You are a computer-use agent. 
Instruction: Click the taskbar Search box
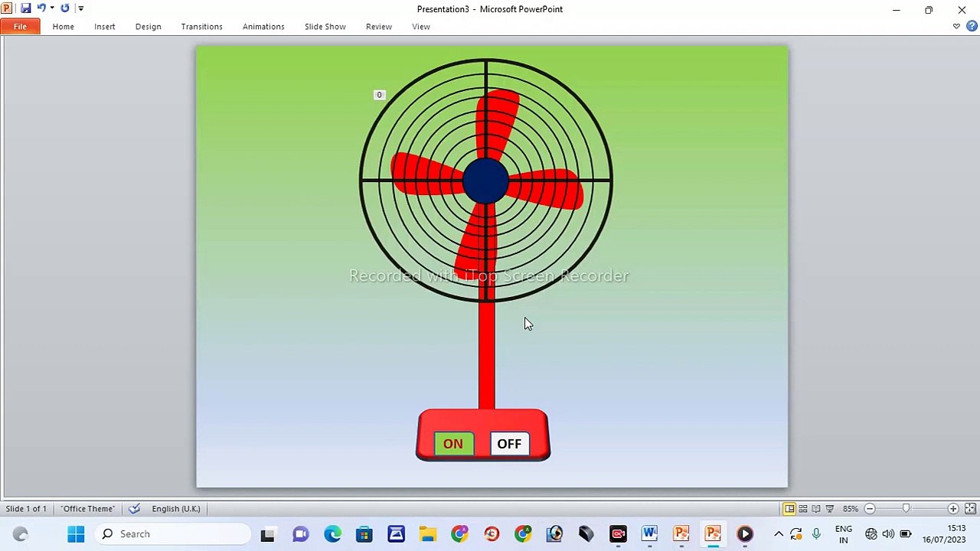tap(174, 534)
